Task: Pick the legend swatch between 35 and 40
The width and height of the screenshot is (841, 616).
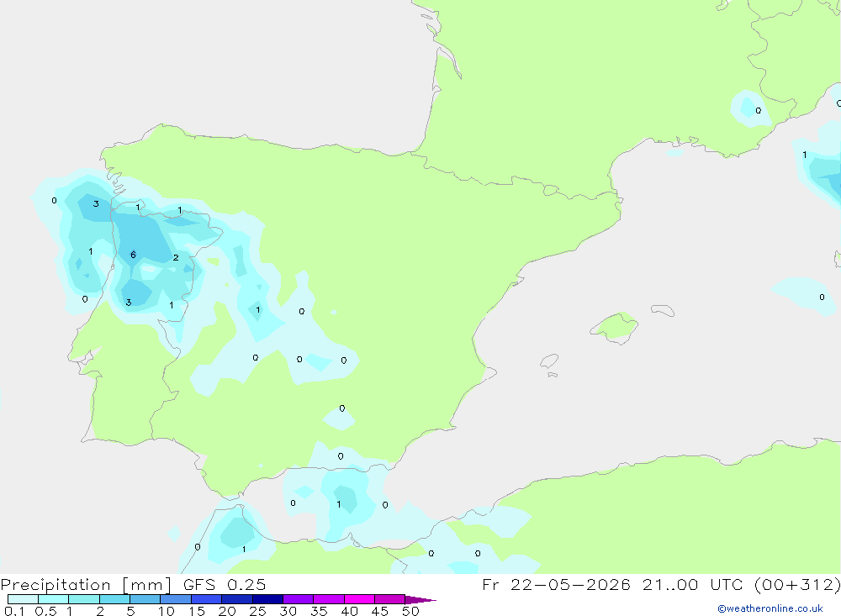Action: coord(328,599)
